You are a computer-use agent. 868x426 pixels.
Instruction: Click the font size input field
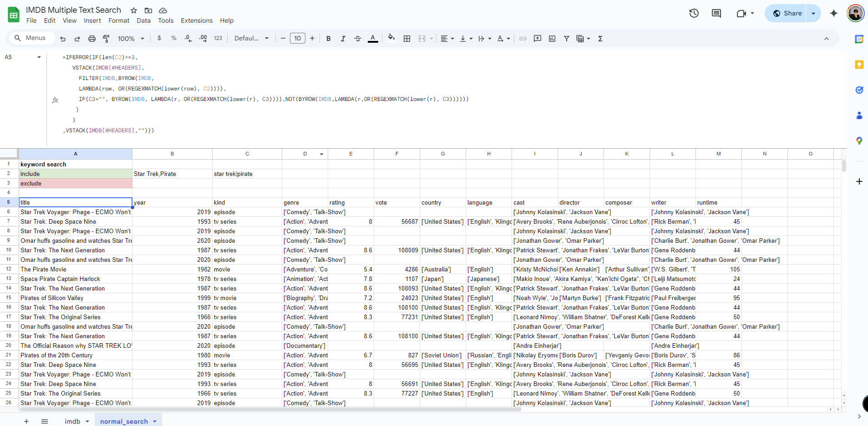pos(298,38)
